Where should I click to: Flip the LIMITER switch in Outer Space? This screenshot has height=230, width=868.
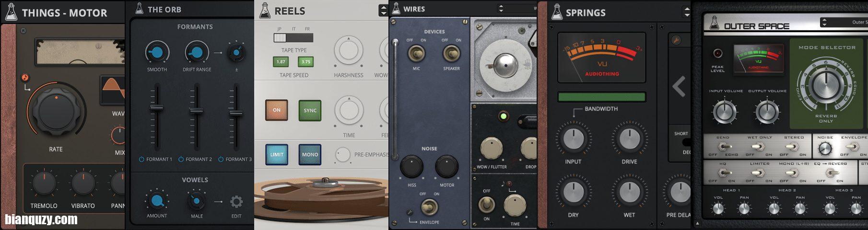pos(757,173)
